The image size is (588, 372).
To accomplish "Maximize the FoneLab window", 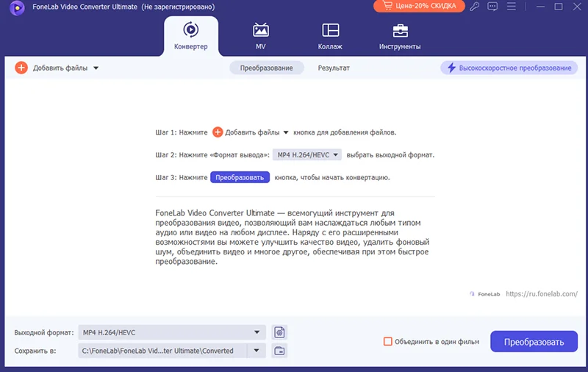I will pos(559,7).
